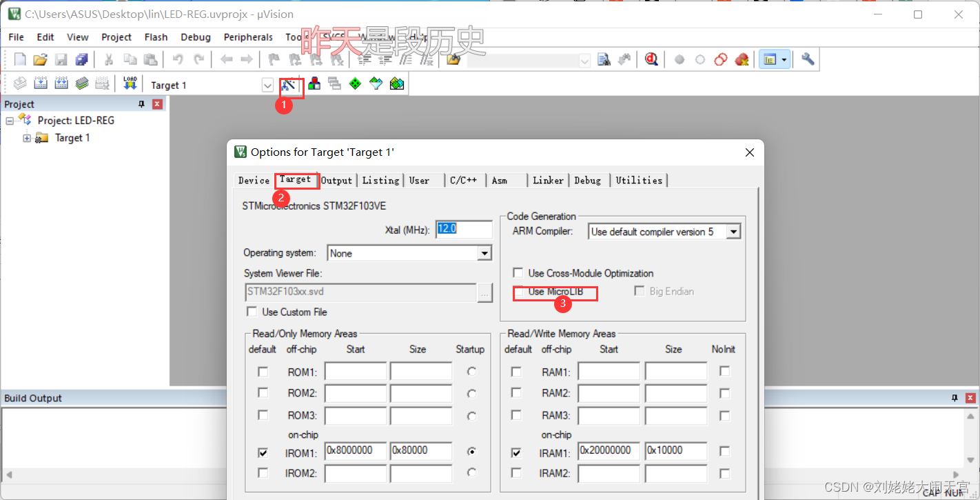Switch to the Debug tab in Options dialog
The height and width of the screenshot is (500, 980).
tap(588, 181)
